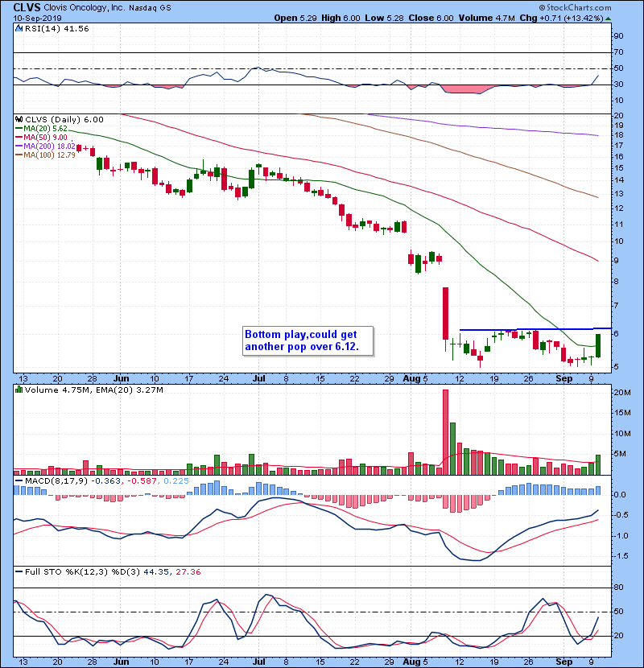Click the Nasdaq GS exchange label

pos(150,8)
